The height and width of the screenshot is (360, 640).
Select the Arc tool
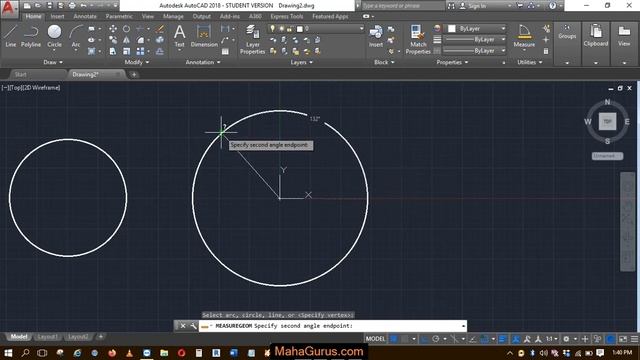point(76,36)
